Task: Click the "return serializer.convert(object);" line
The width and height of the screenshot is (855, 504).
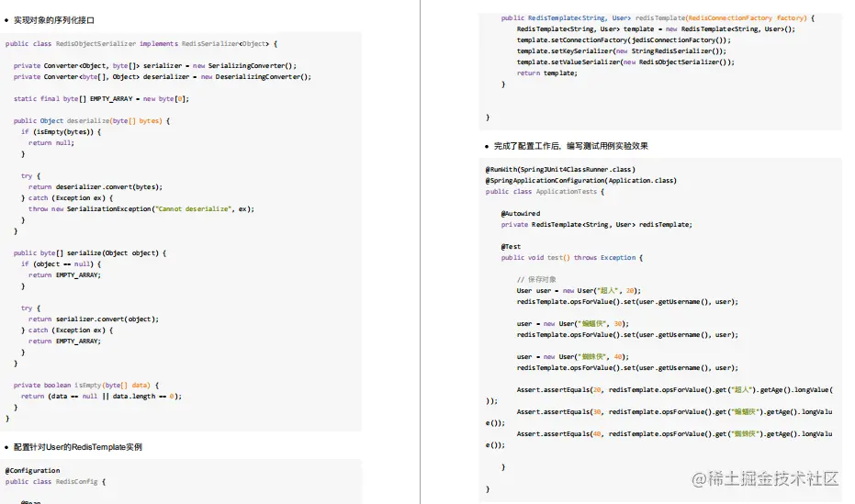Action: (x=94, y=319)
